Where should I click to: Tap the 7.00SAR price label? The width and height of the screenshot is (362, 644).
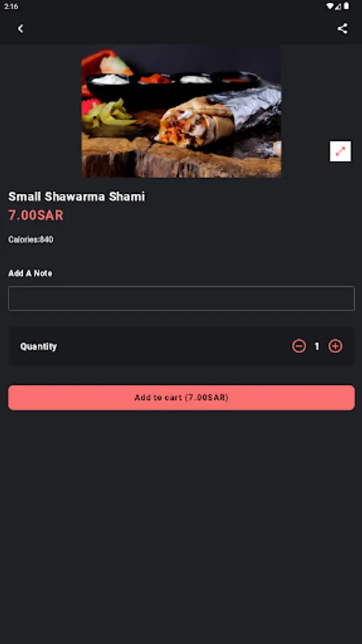36,215
